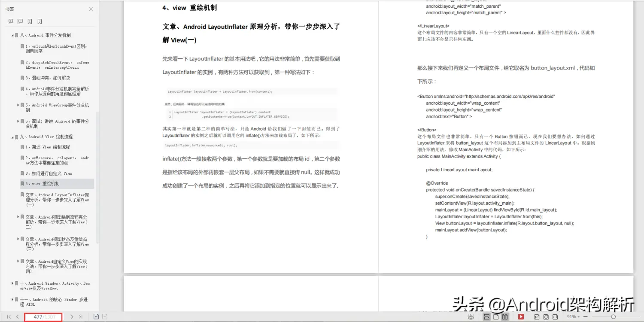Click the 书签 panel title

9,9
